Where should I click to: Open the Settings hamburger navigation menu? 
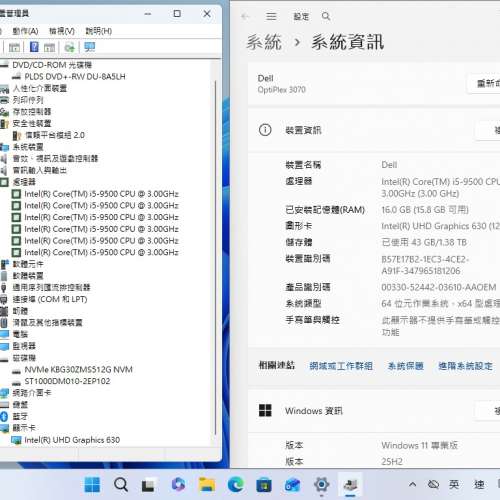point(271,16)
